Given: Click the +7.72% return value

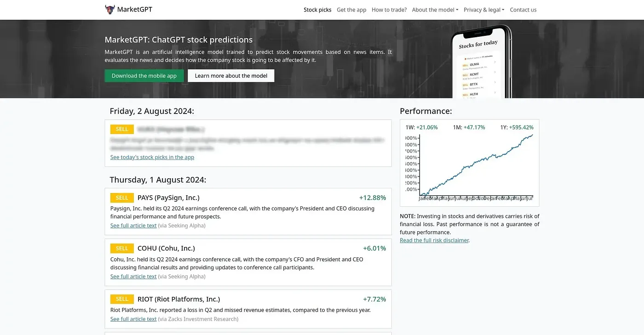Looking at the screenshot, I should (374, 299).
